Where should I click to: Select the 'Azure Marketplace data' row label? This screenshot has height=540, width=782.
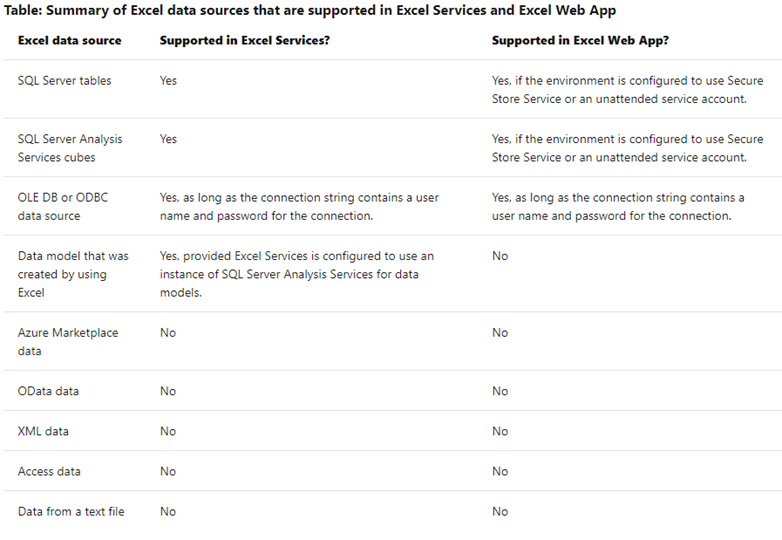click(68, 342)
